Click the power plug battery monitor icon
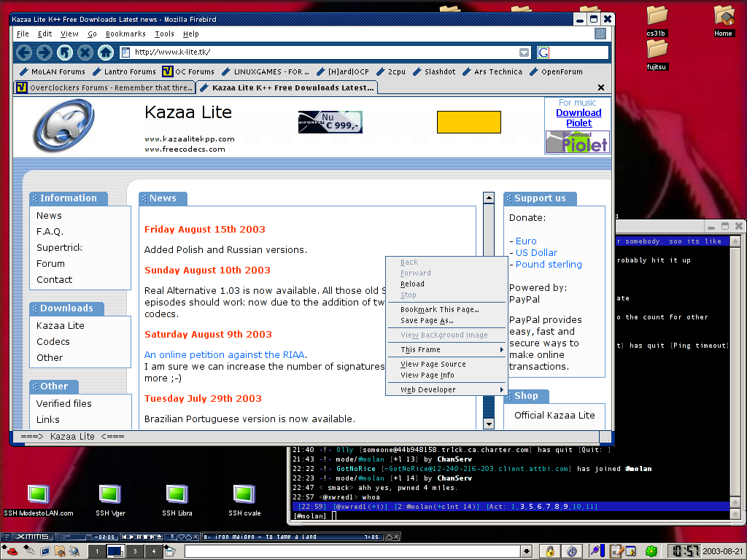747x560 pixels. [x=595, y=551]
